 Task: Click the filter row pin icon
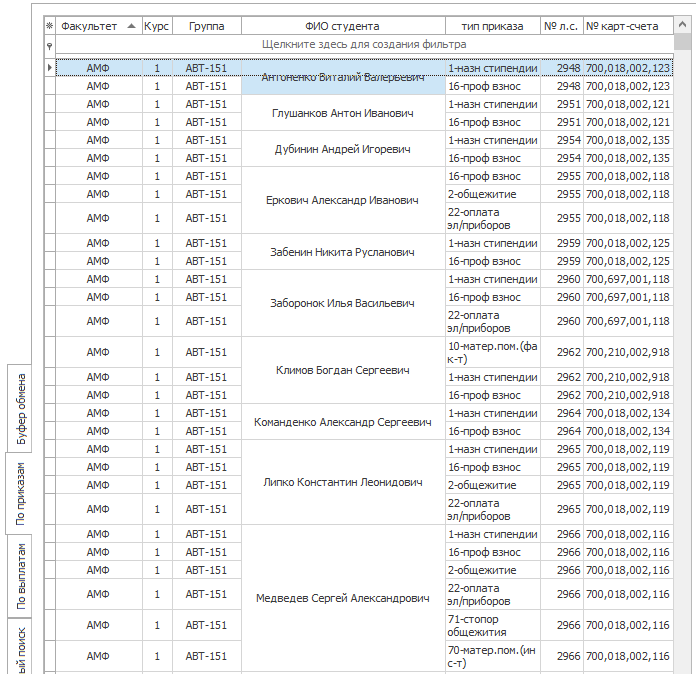(50, 45)
